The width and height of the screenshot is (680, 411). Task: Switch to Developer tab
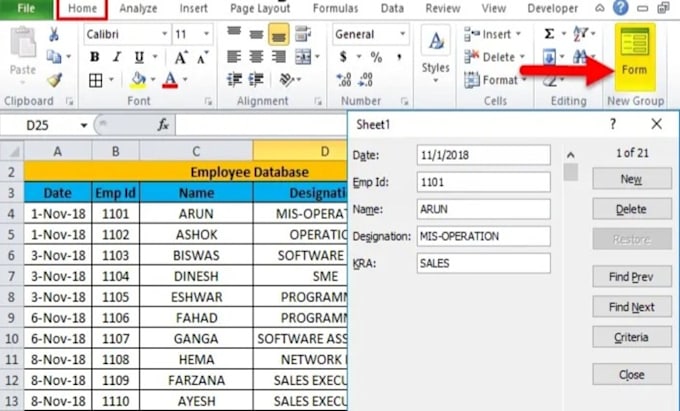(x=552, y=8)
